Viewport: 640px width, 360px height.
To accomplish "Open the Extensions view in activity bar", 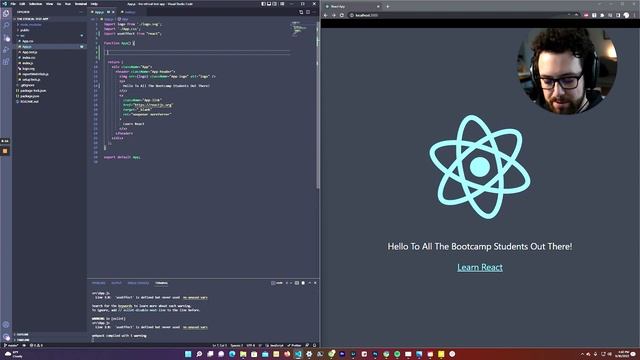I will (x=6, y=62).
